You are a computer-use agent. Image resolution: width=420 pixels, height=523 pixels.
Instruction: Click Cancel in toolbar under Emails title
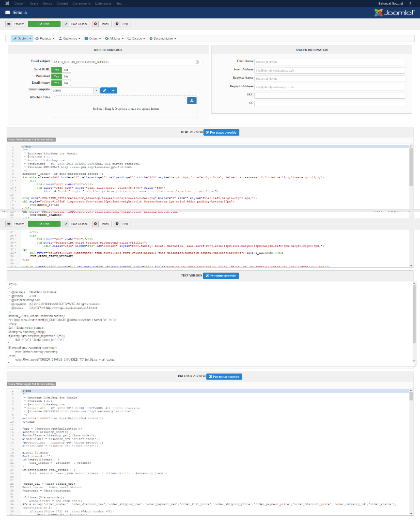point(102,24)
